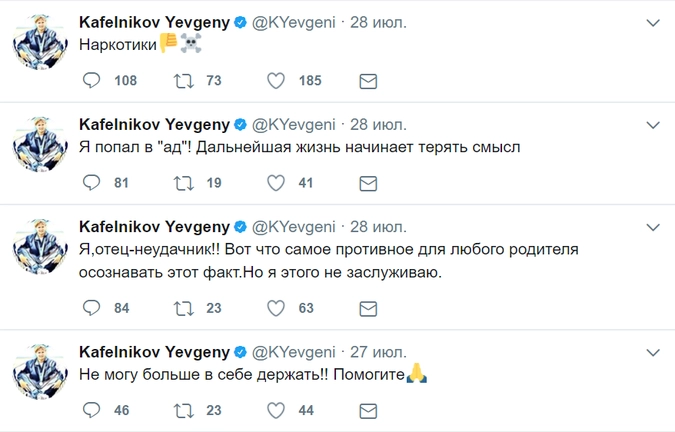Reply to the "отец-неудачник" tweet
The image size is (675, 432).
point(91,308)
